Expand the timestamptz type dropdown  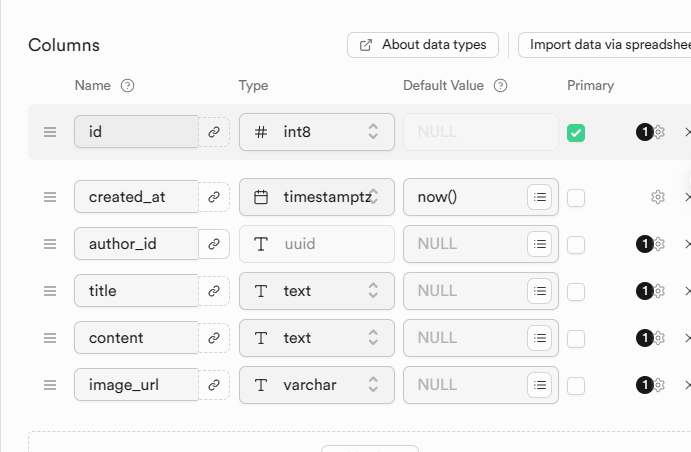[317, 197]
